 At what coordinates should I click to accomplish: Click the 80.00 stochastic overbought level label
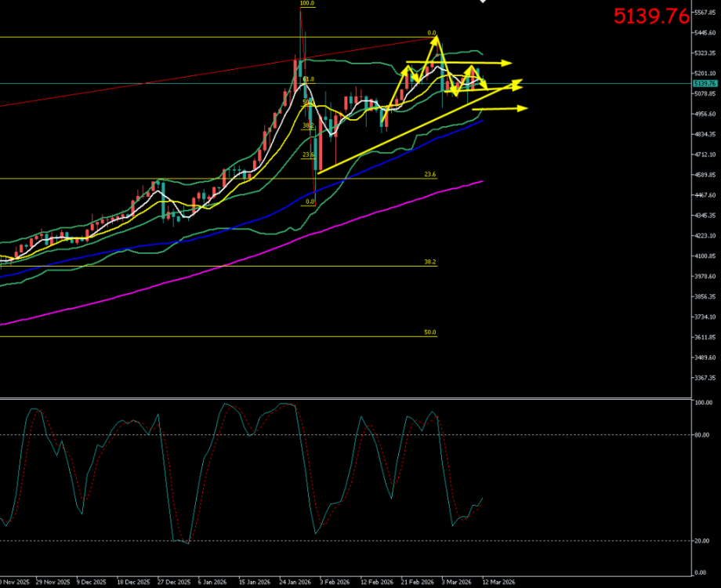pyautogui.click(x=703, y=434)
